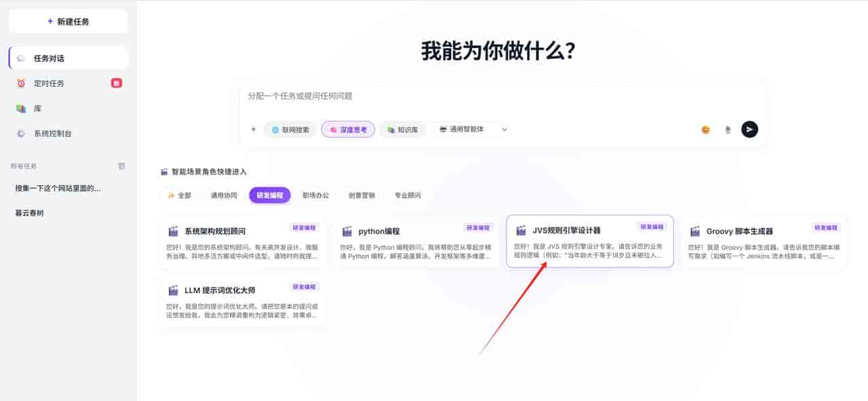Screen dimensions: 868x401
Task: Select the 职场办公 category tab
Action: (x=316, y=195)
